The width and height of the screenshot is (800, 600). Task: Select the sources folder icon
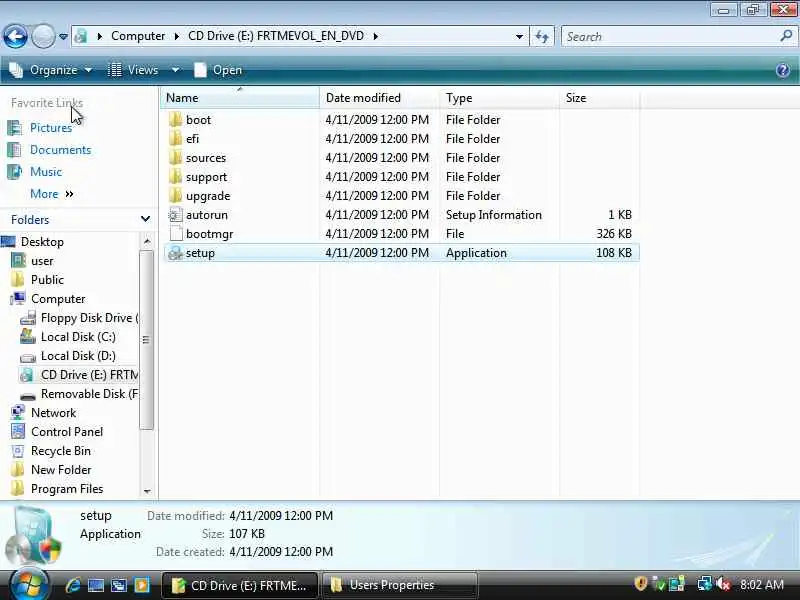(176, 158)
